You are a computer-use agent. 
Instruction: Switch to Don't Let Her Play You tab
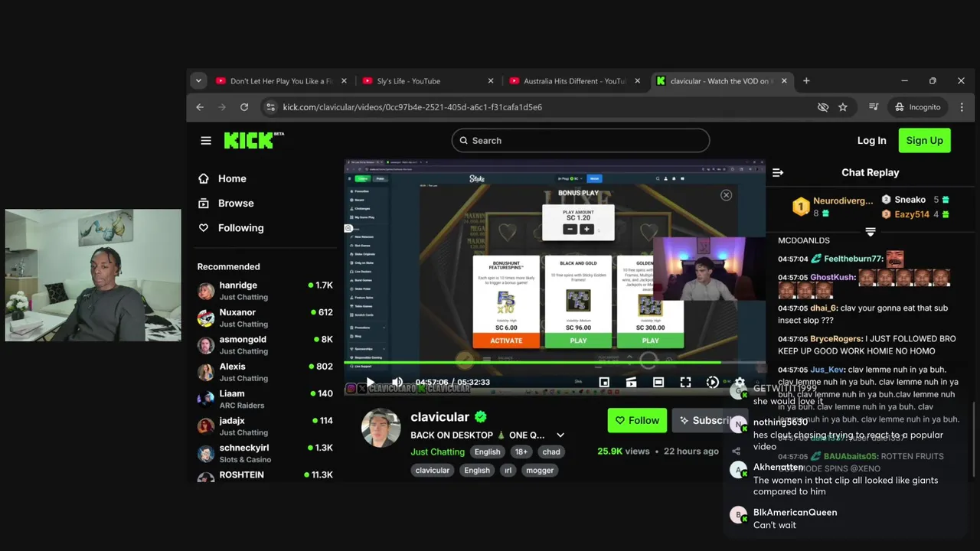point(281,81)
